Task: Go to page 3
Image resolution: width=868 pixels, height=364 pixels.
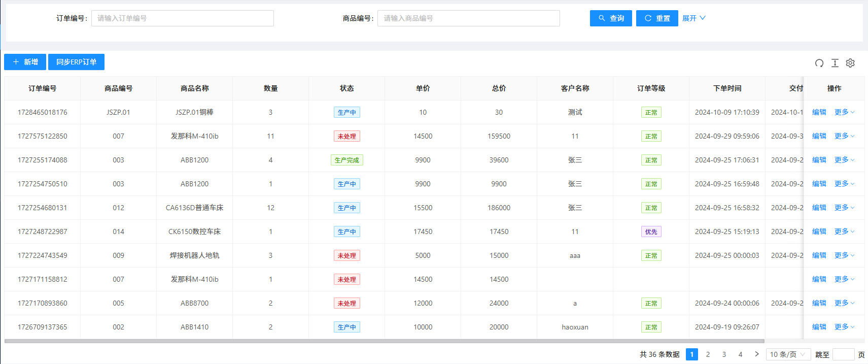Action: tap(724, 354)
